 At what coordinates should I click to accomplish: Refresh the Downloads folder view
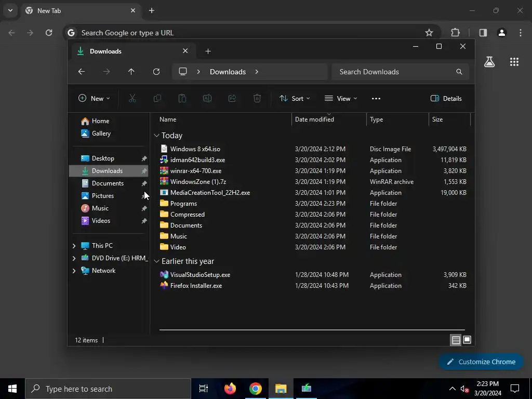(x=156, y=72)
